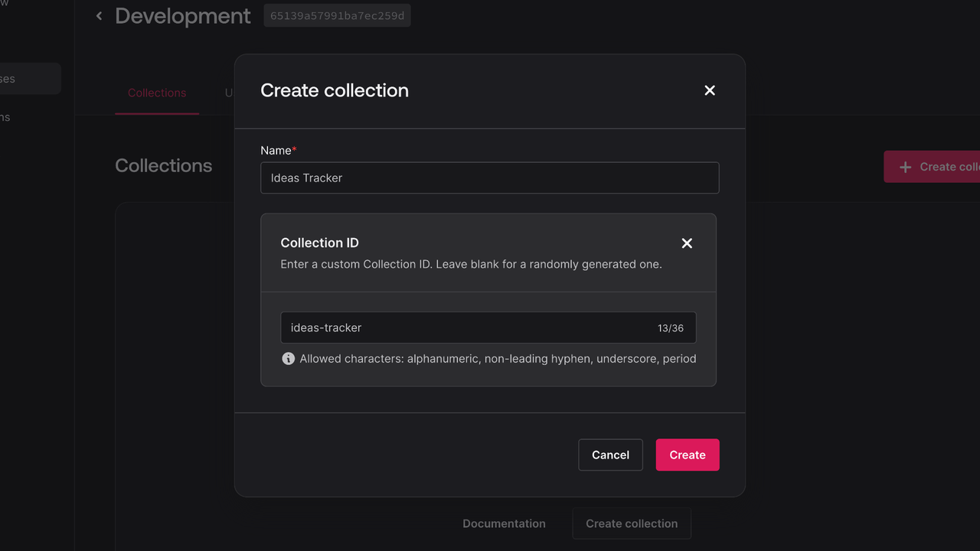Click the custom Collection ID description text

pos(471,264)
